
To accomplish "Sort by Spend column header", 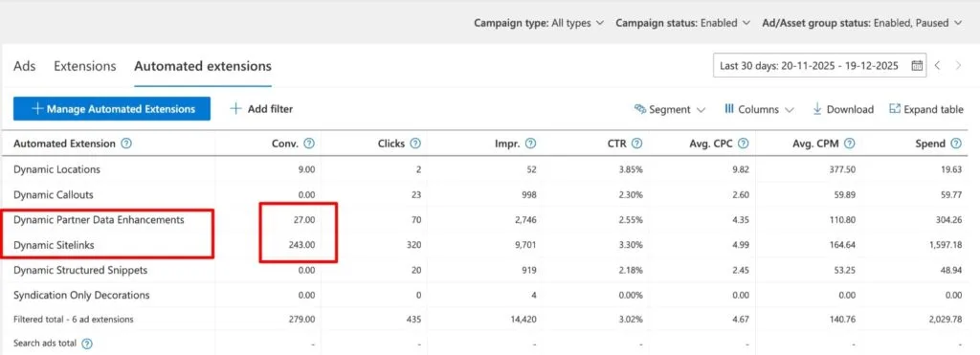I will [x=930, y=144].
